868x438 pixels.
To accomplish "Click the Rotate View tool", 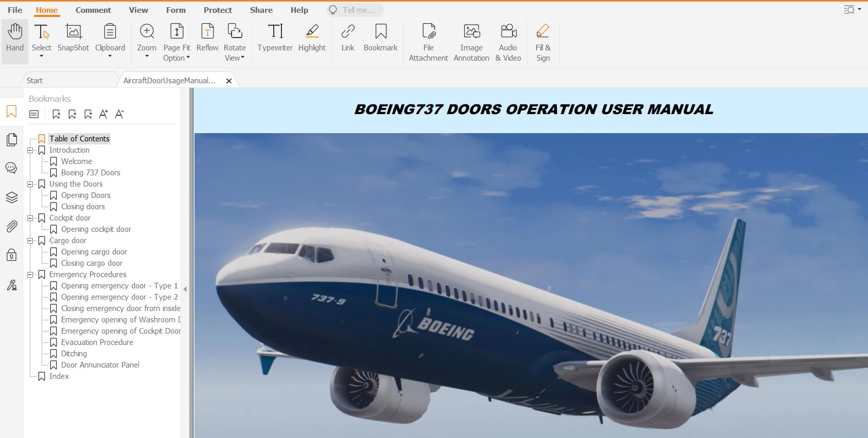I will (235, 42).
